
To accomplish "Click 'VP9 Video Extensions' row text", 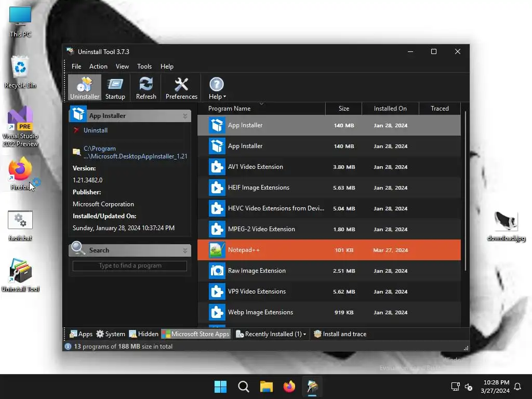I will [x=257, y=291].
